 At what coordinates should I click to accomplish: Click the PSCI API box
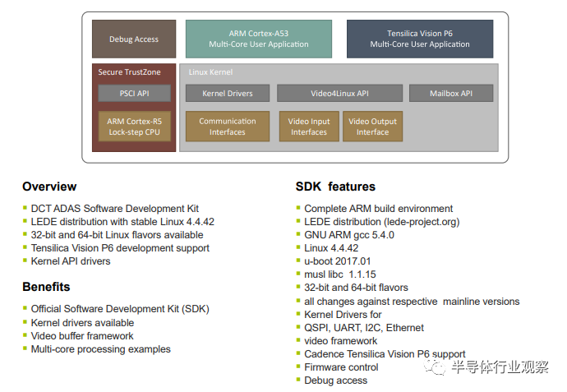coord(134,94)
